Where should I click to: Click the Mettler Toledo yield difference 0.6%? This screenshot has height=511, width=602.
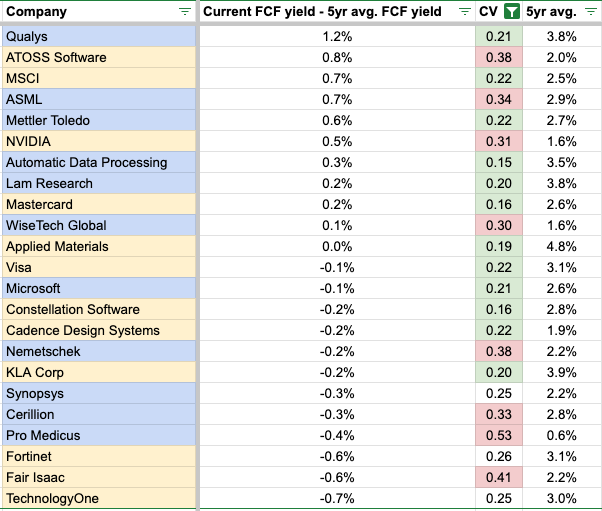pyautogui.click(x=337, y=121)
